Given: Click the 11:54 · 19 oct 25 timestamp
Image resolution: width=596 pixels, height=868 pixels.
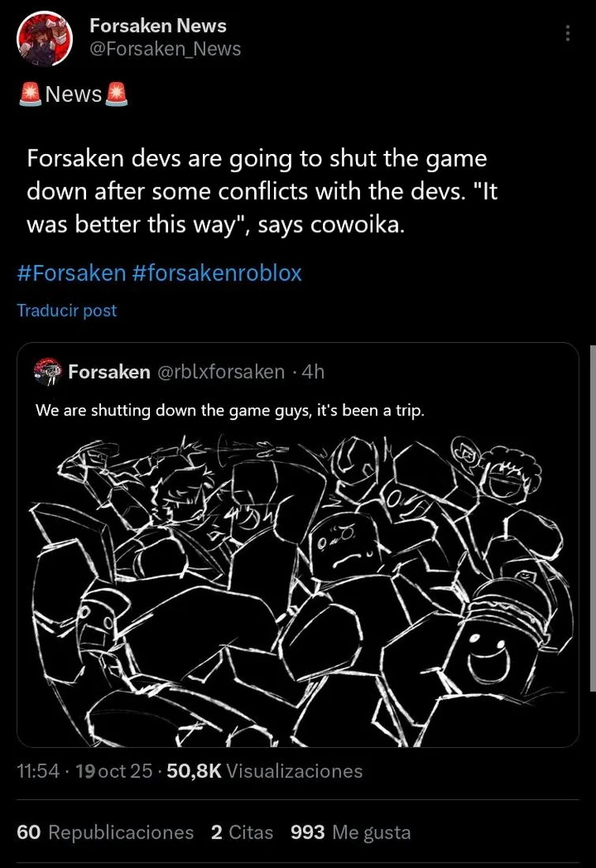Looking at the screenshot, I should 84,771.
